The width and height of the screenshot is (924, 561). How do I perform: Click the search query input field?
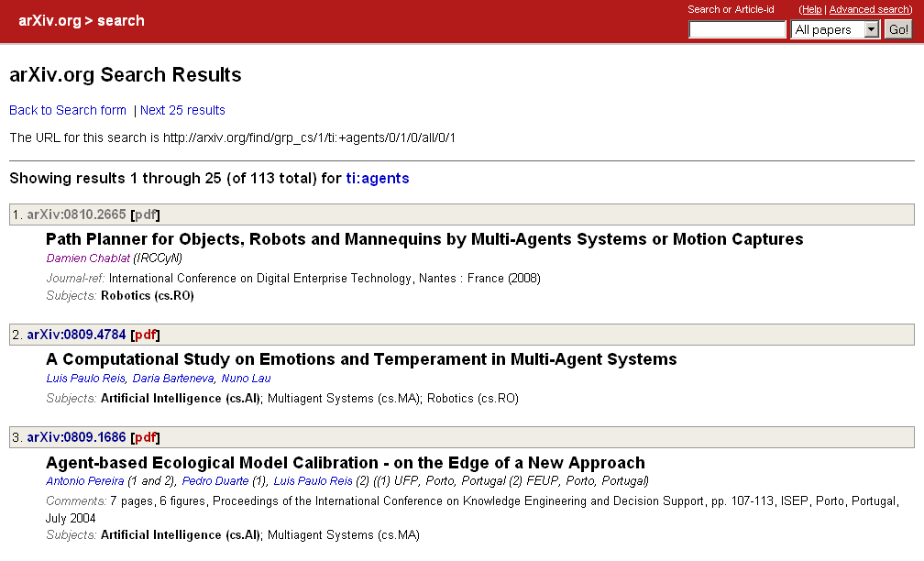736,28
